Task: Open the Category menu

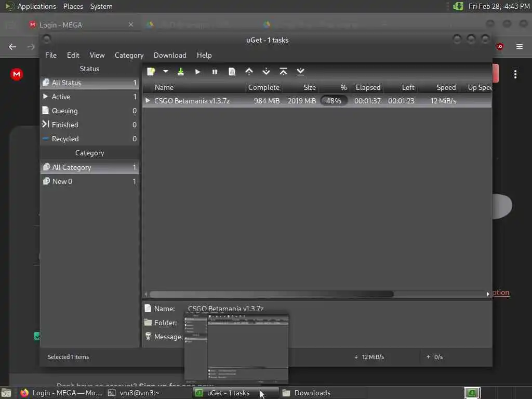Action: (129, 55)
